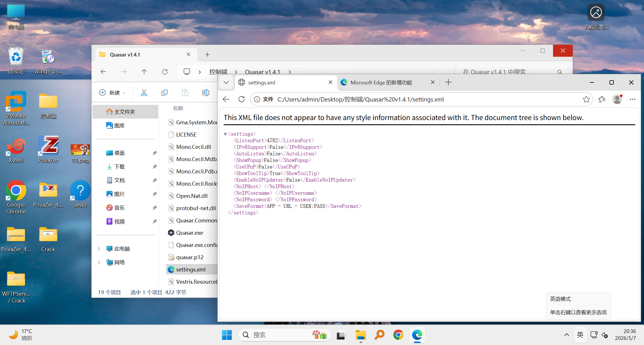Open Edge settings and more menu
Image resolution: width=644 pixels, height=345 pixels.
point(633,99)
